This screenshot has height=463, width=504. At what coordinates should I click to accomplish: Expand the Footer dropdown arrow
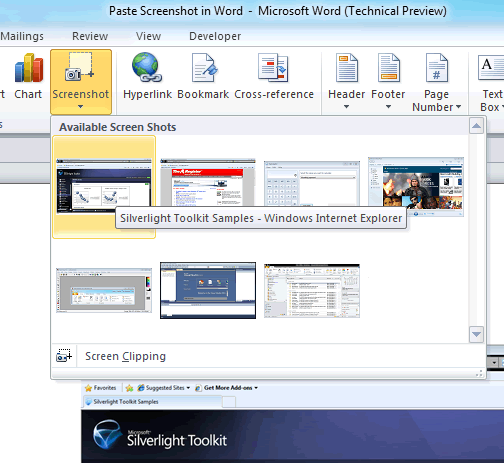click(x=388, y=107)
